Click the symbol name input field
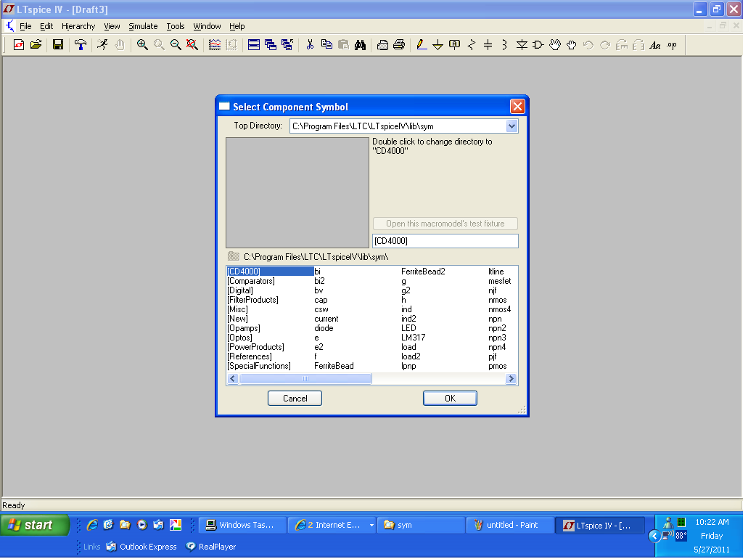The height and width of the screenshot is (559, 756). 445,241
